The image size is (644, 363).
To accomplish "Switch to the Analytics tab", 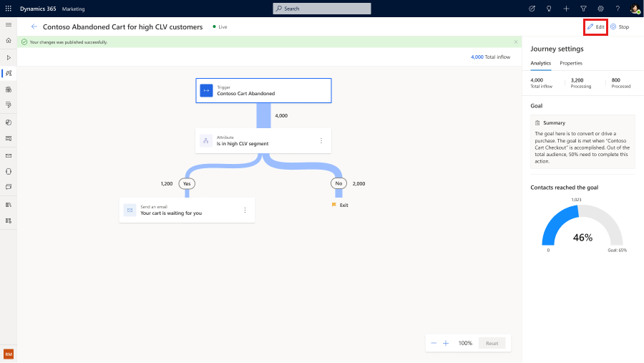I will (x=540, y=63).
